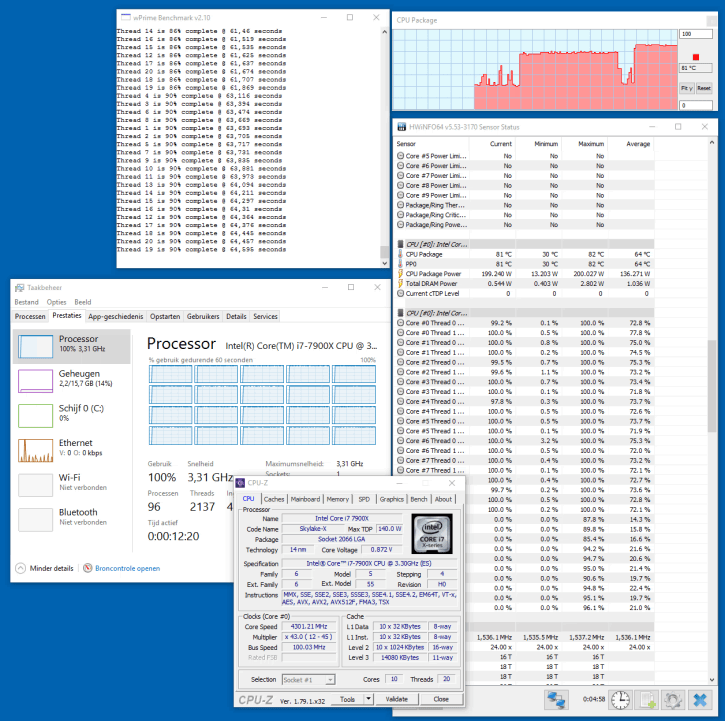Click the Broncontrole openen link
725x721 pixels.
point(127,568)
